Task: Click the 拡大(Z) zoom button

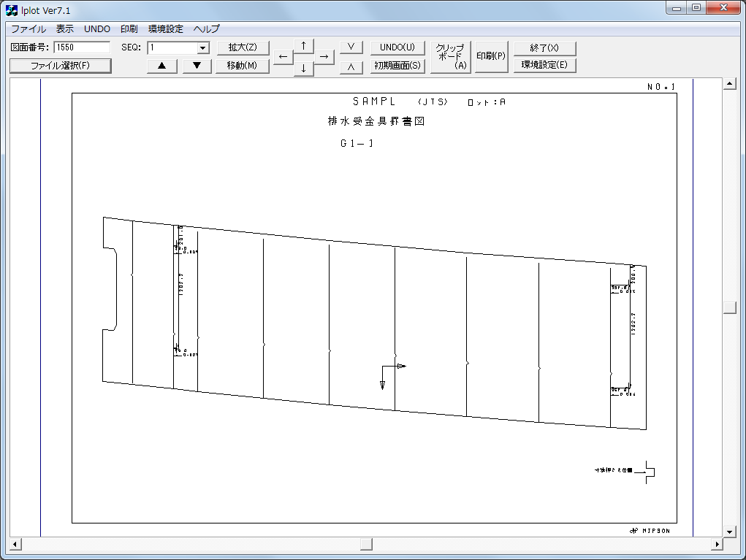Action: tap(243, 47)
